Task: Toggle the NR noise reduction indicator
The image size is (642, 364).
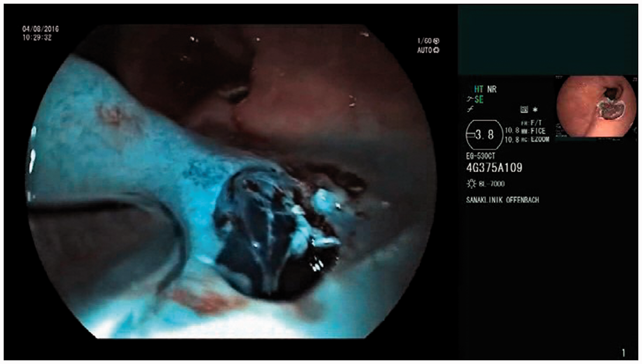Action: click(x=492, y=89)
